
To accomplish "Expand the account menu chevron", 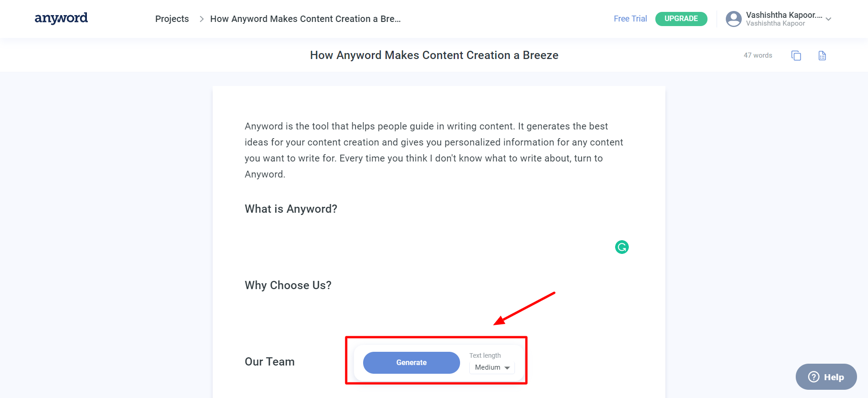I will pos(828,19).
